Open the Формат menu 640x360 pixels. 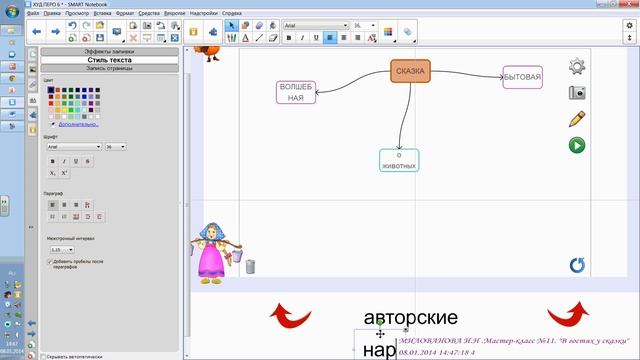pyautogui.click(x=125, y=13)
